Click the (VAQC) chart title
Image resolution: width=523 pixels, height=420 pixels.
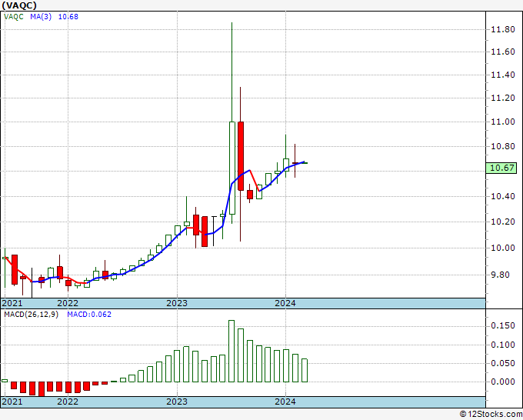coord(19,5)
